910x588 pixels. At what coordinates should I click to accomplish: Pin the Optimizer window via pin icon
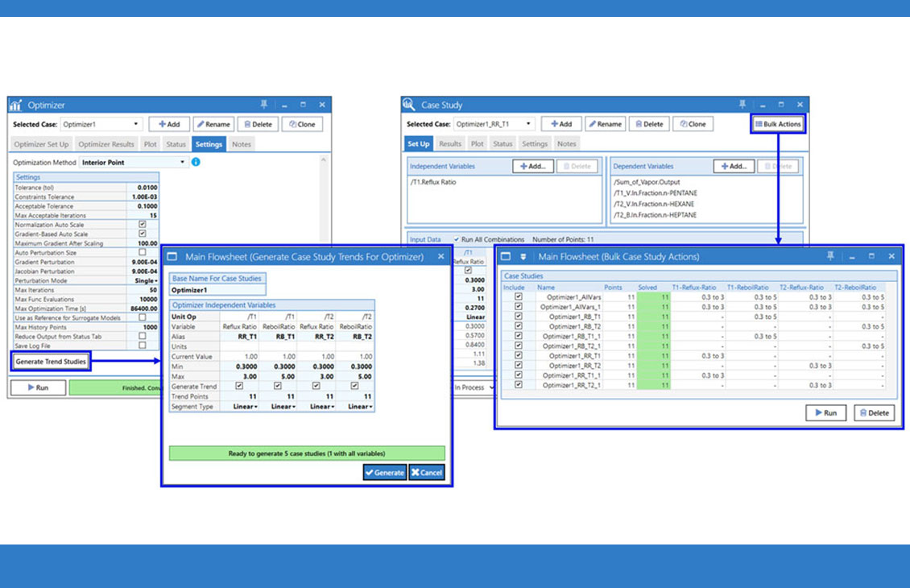click(x=263, y=103)
